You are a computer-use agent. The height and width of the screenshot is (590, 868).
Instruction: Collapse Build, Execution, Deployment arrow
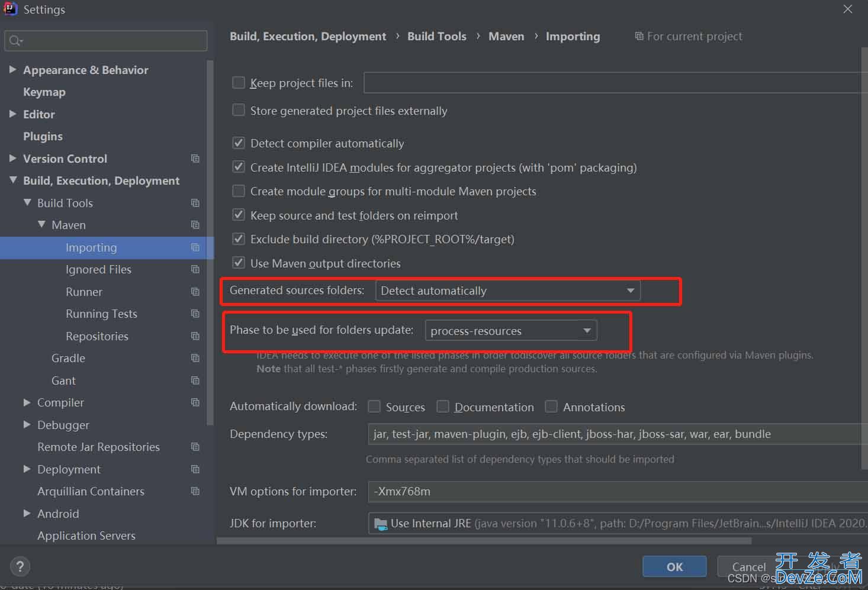coord(12,180)
